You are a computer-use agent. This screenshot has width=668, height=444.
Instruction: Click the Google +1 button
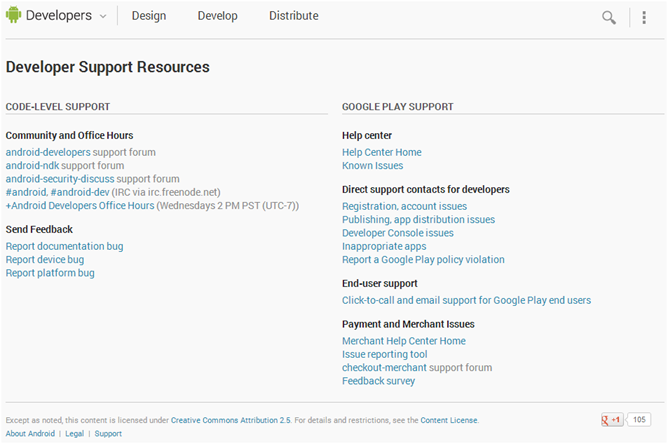tap(612, 420)
